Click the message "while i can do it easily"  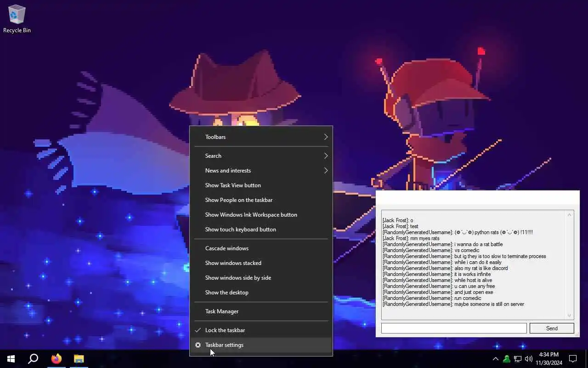(x=477, y=262)
